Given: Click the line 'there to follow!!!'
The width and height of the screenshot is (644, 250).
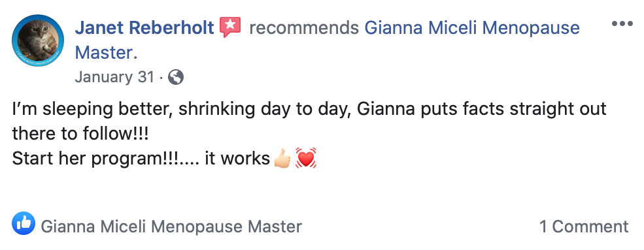Looking at the screenshot, I should [x=80, y=134].
